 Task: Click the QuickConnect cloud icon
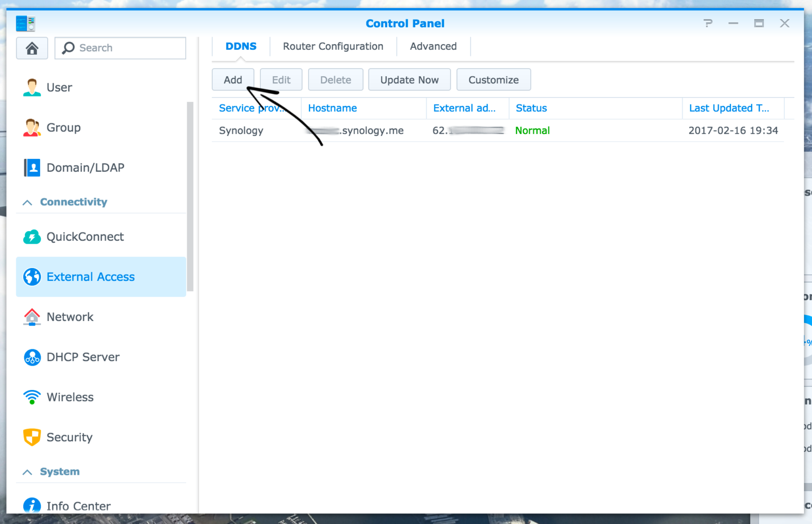[32, 237]
